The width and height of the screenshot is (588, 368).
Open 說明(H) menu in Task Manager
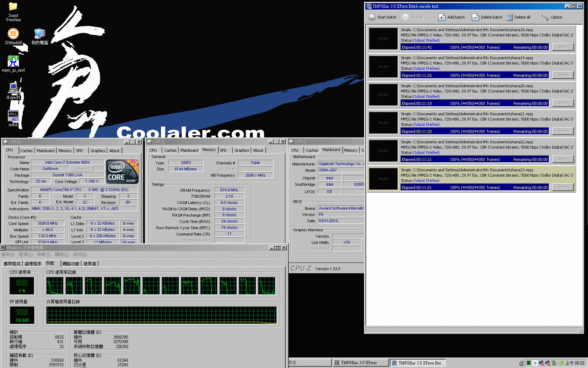(80, 254)
